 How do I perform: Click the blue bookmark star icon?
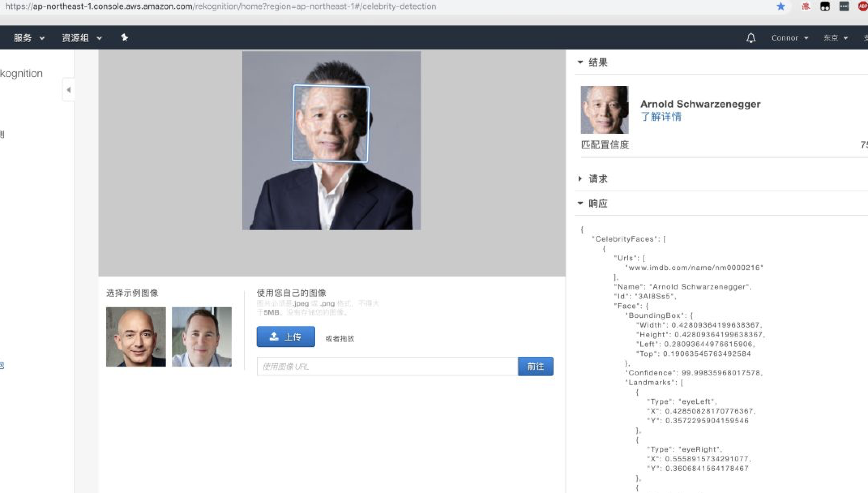(x=781, y=6)
